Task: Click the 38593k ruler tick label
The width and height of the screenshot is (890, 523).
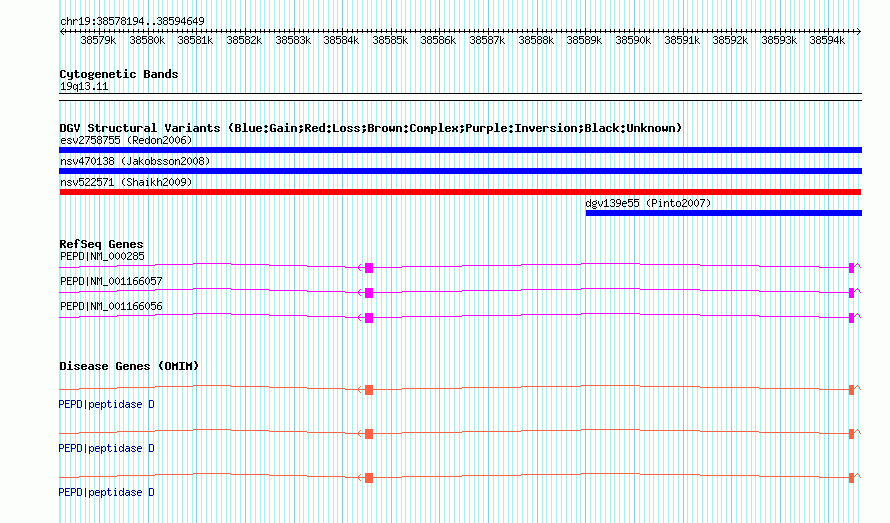Action: tap(779, 40)
